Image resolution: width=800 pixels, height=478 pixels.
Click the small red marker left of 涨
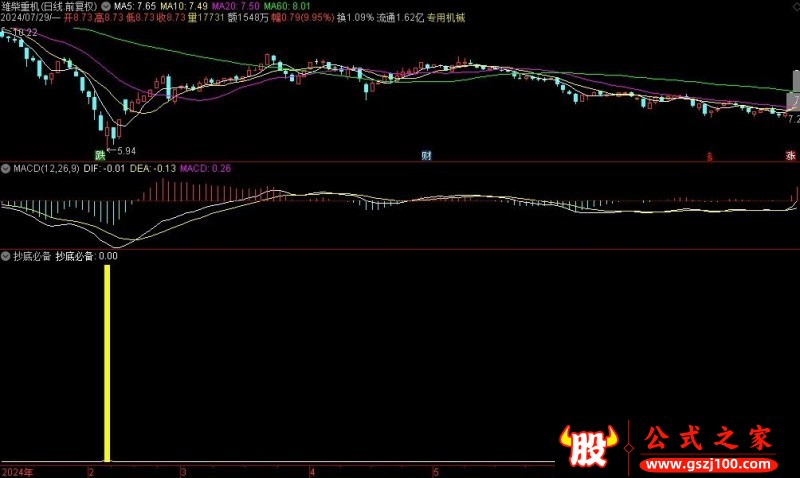710,156
